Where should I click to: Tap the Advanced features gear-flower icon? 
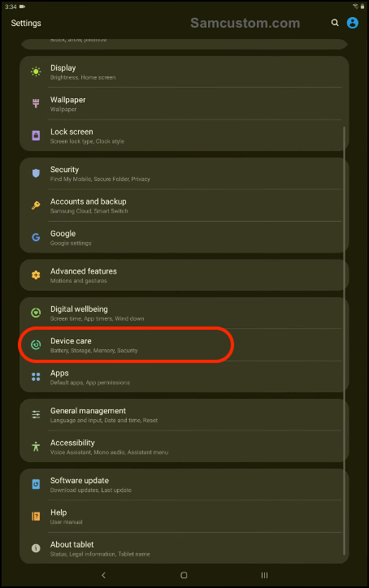click(36, 275)
